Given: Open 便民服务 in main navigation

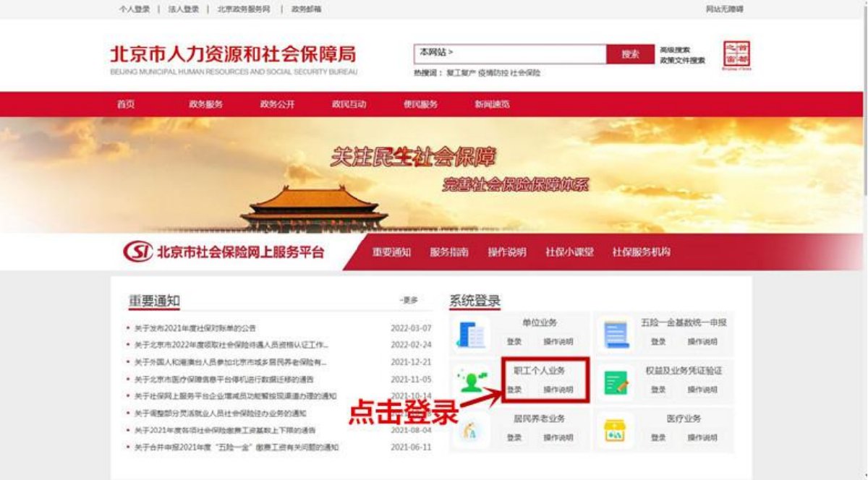Looking at the screenshot, I should point(421,104).
